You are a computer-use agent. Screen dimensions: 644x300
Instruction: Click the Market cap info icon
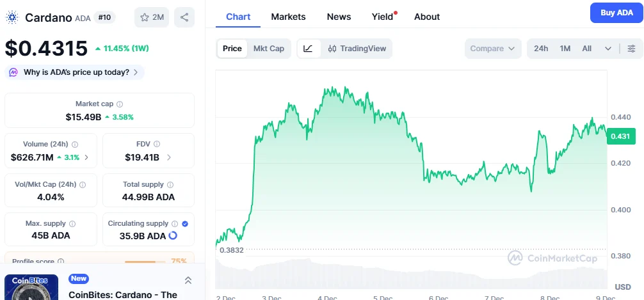(120, 104)
